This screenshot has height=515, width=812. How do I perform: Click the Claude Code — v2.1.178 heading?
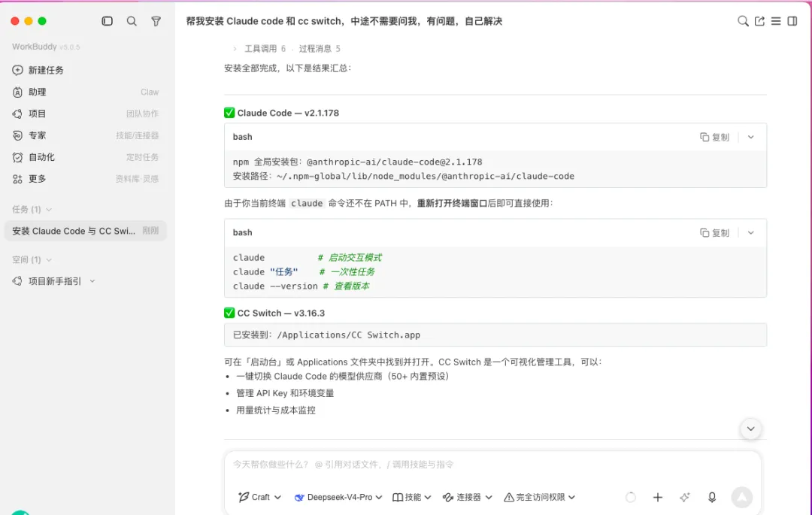288,113
